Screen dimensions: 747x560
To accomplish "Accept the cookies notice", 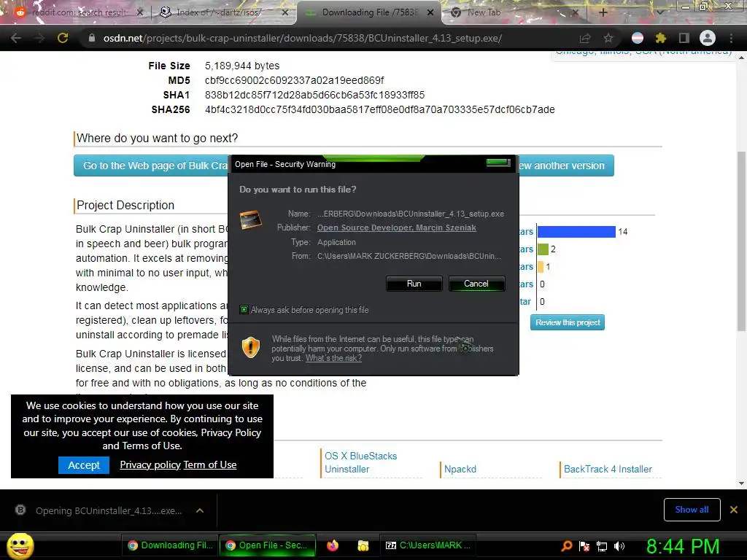I will point(84,465).
